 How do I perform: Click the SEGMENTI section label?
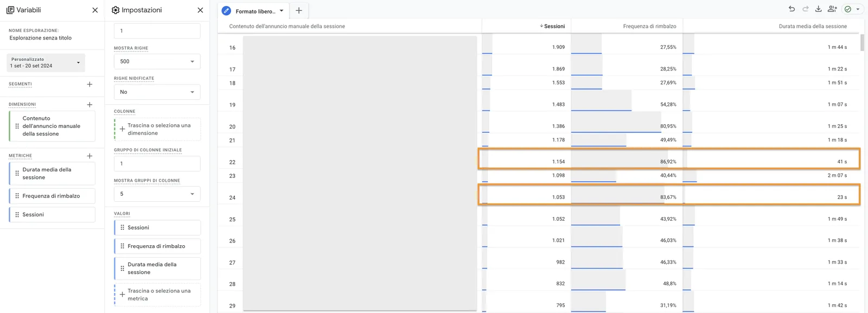[x=20, y=84]
